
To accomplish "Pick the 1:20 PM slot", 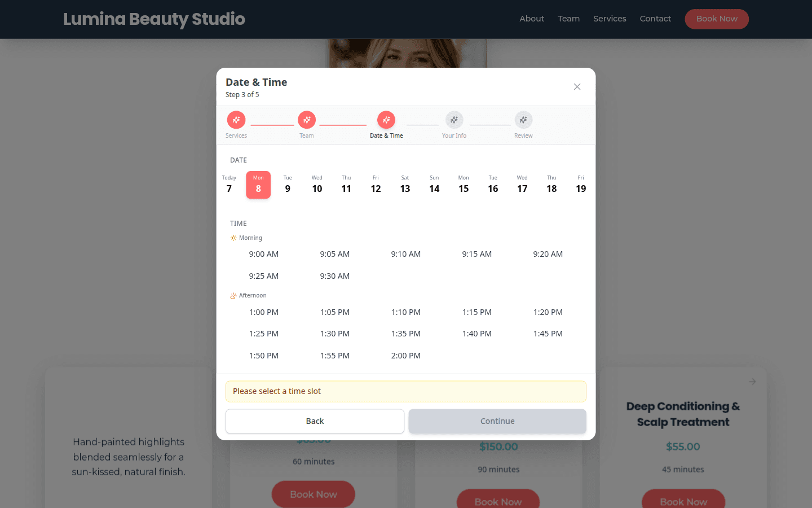I will pyautogui.click(x=548, y=312).
